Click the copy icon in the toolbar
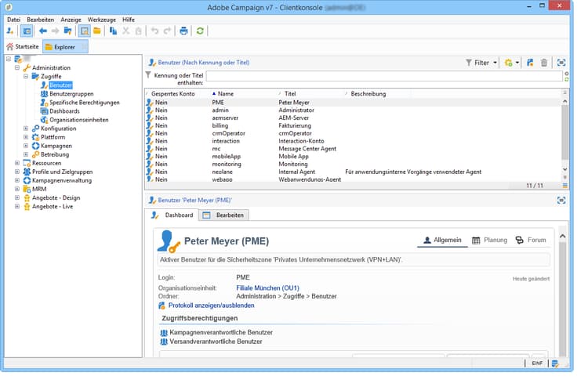The height and width of the screenshot is (387, 588). pos(113,31)
